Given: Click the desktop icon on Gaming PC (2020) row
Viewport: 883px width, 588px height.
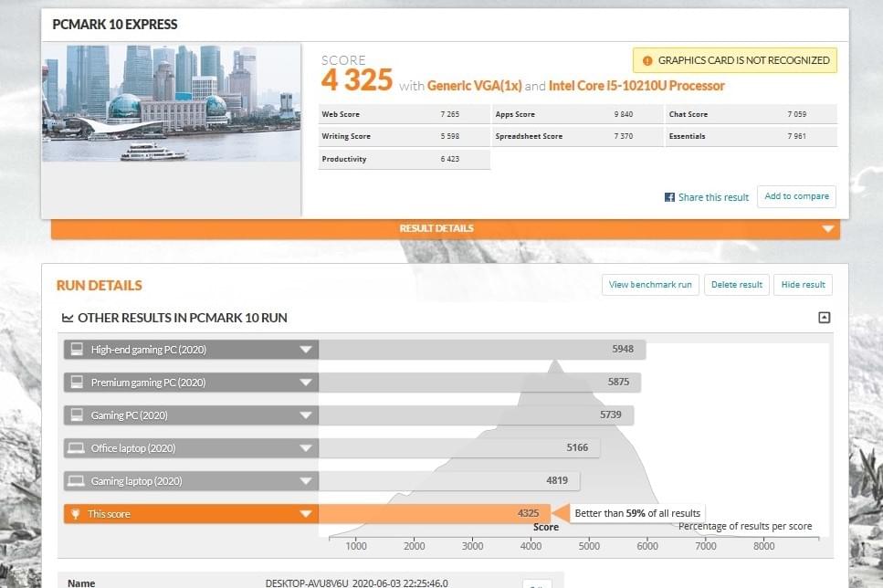Looking at the screenshot, I should pyautogui.click(x=77, y=415).
